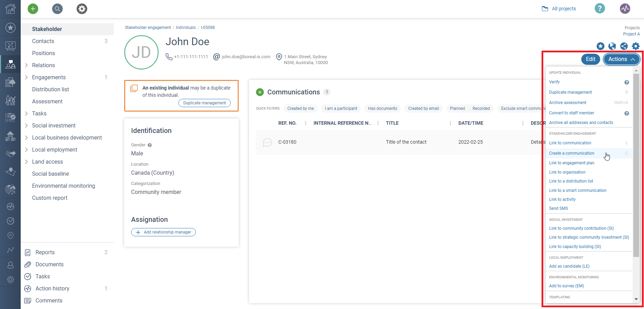The image size is (644, 309).
Task: Open the help question mark icon in header
Action: coord(600,9)
